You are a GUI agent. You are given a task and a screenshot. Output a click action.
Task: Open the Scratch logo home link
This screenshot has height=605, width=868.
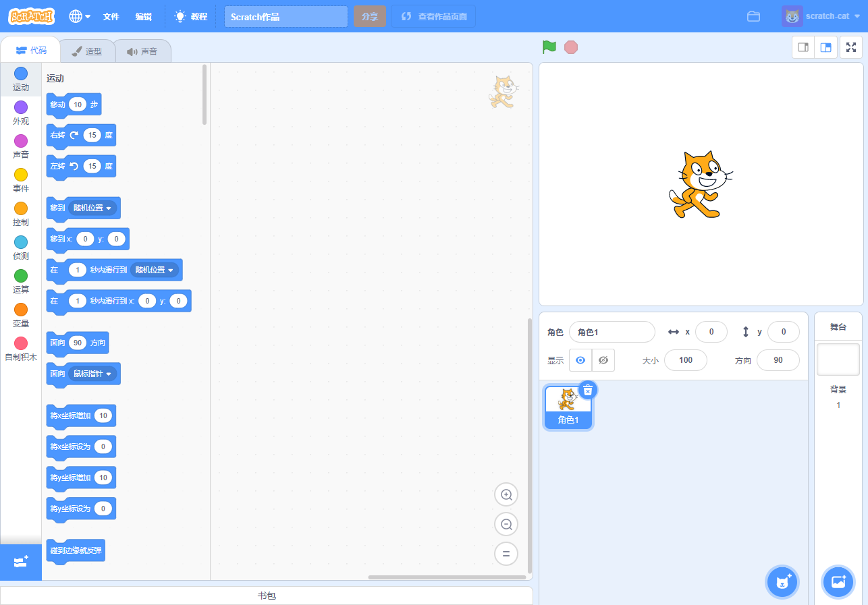pyautogui.click(x=32, y=16)
